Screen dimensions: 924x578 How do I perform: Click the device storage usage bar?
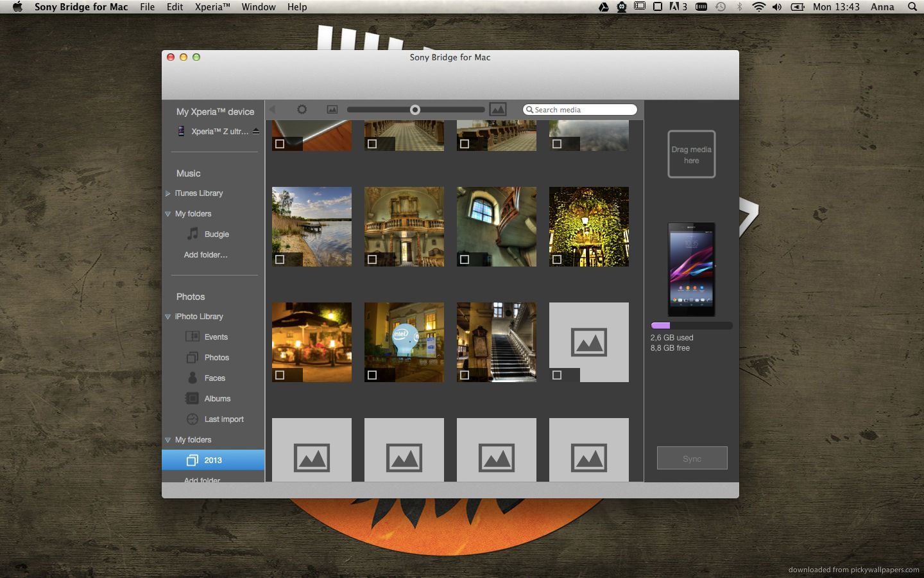(691, 326)
